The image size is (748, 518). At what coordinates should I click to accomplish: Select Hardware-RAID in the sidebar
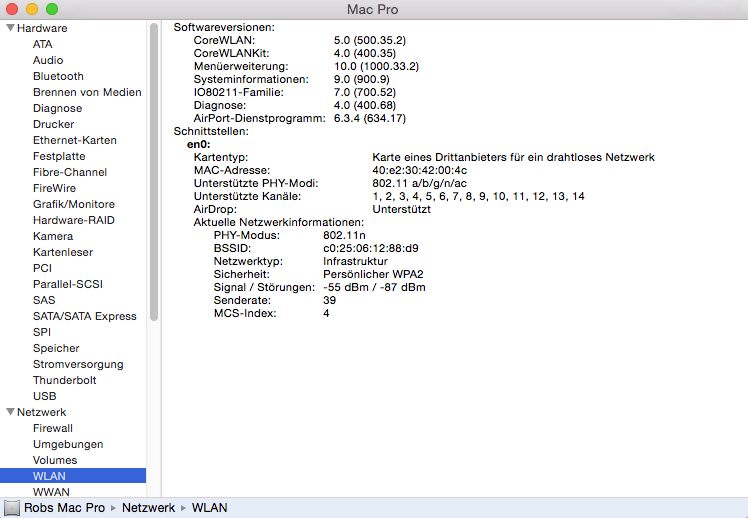74,220
